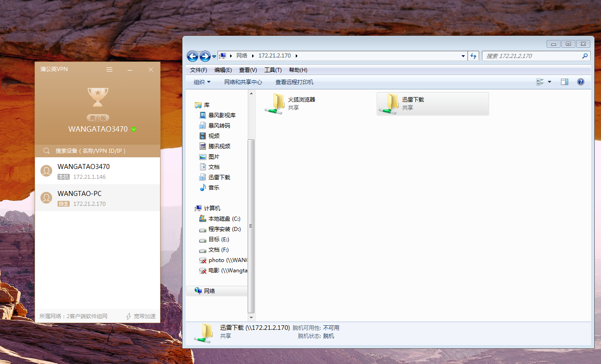Viewport: 601px width, 364px height.
Task: Refresh the 172.21.2.170 address location
Action: tap(473, 56)
